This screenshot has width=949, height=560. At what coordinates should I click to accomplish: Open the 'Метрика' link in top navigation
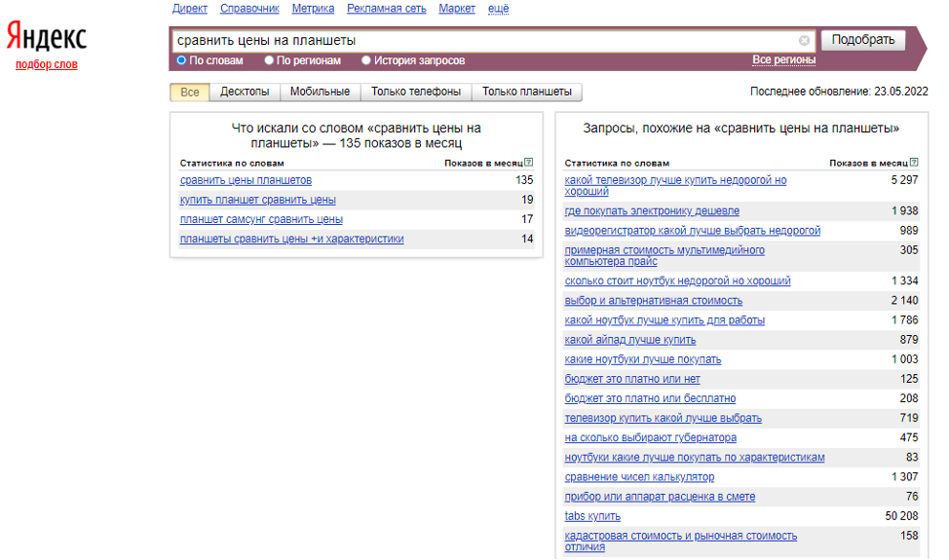click(x=313, y=9)
